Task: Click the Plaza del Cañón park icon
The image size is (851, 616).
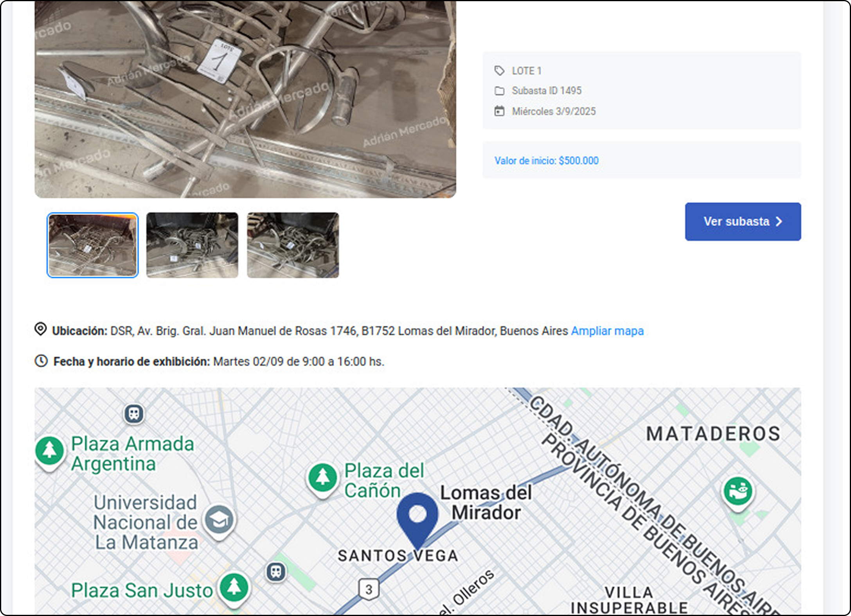Action: pos(322,478)
